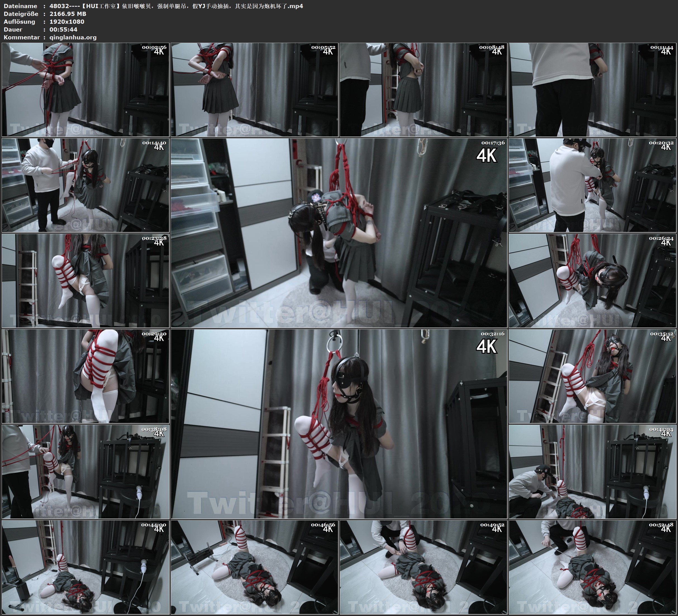Select the thumbnail timestamped 00:05:52
The image size is (678, 616).
click(x=254, y=90)
